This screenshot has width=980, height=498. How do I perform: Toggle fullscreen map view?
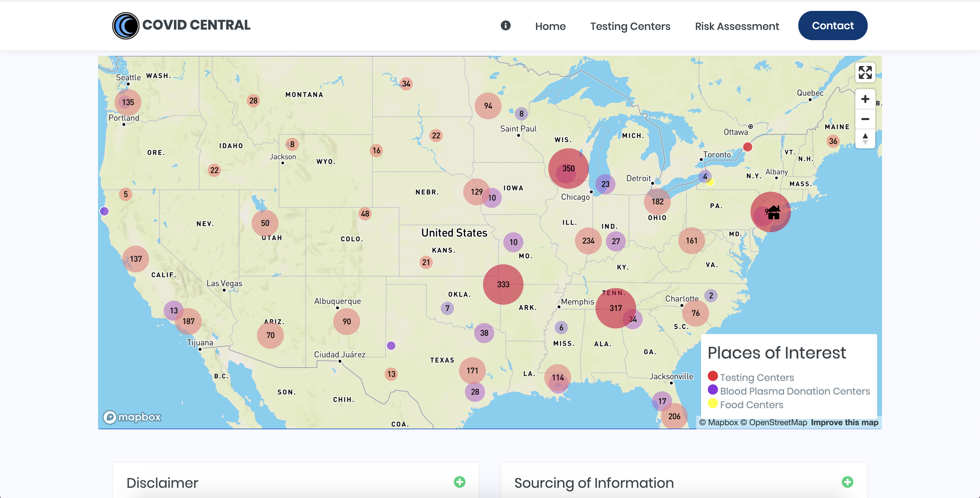click(865, 72)
